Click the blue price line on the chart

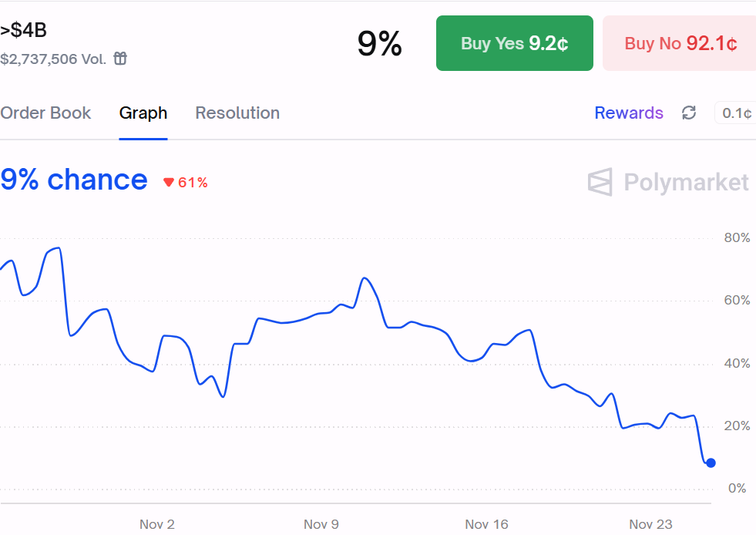pos(308,318)
